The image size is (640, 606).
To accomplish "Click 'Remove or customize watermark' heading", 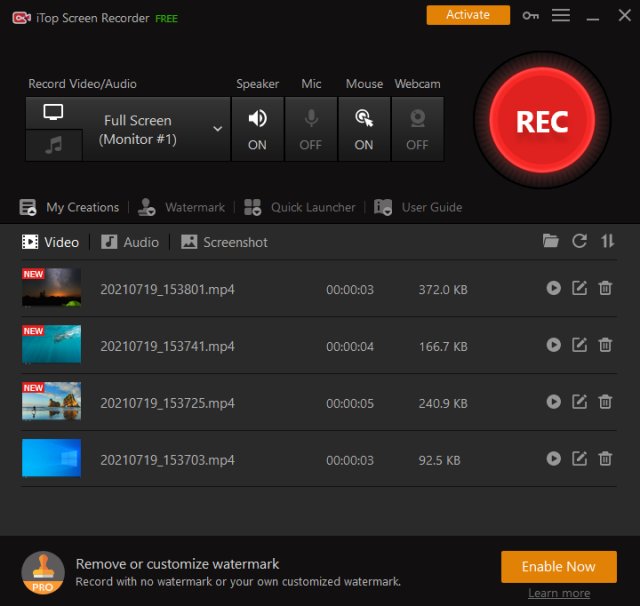I will (177, 564).
